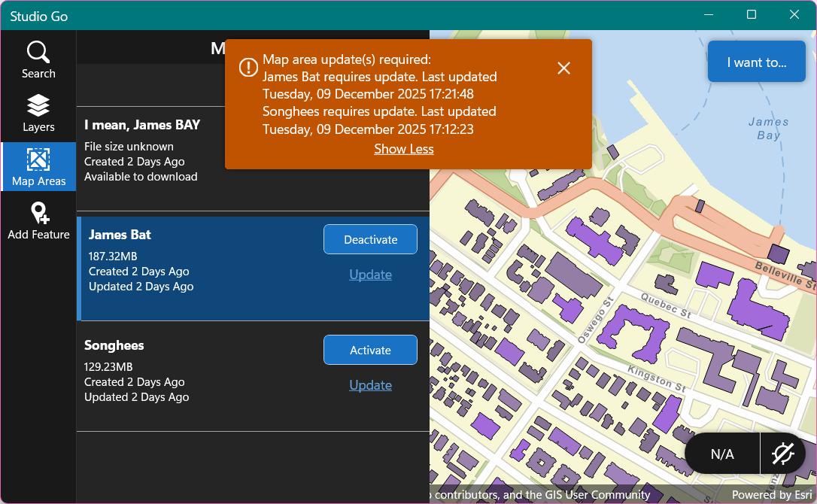The image size is (817, 504).
Task: Dismiss the map area update notification
Action: click(563, 68)
